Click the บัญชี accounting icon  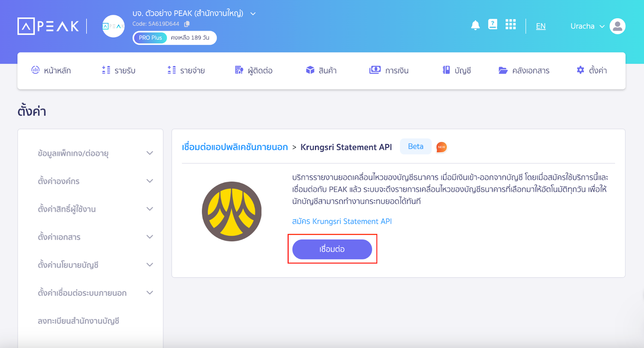click(446, 70)
